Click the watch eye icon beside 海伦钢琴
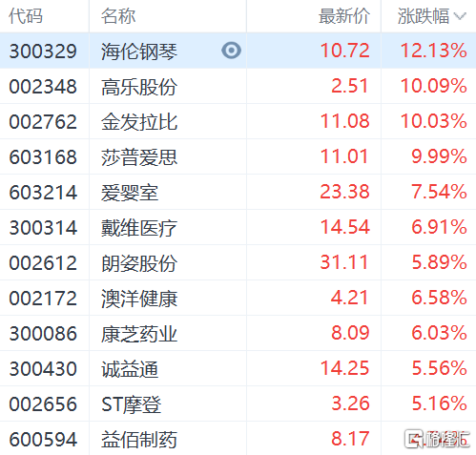The width and height of the screenshot is (476, 455). coord(231,51)
